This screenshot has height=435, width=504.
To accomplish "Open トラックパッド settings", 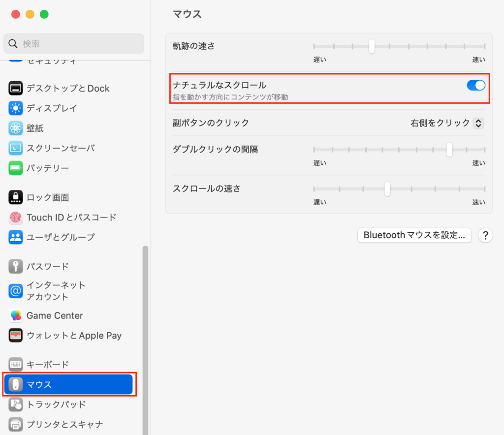I will point(68,404).
